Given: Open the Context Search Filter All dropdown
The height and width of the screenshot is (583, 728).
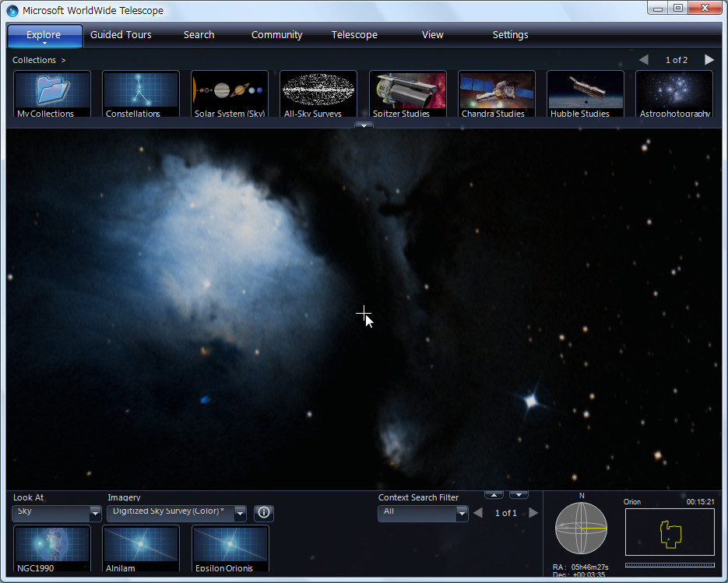Looking at the screenshot, I should coord(423,514).
